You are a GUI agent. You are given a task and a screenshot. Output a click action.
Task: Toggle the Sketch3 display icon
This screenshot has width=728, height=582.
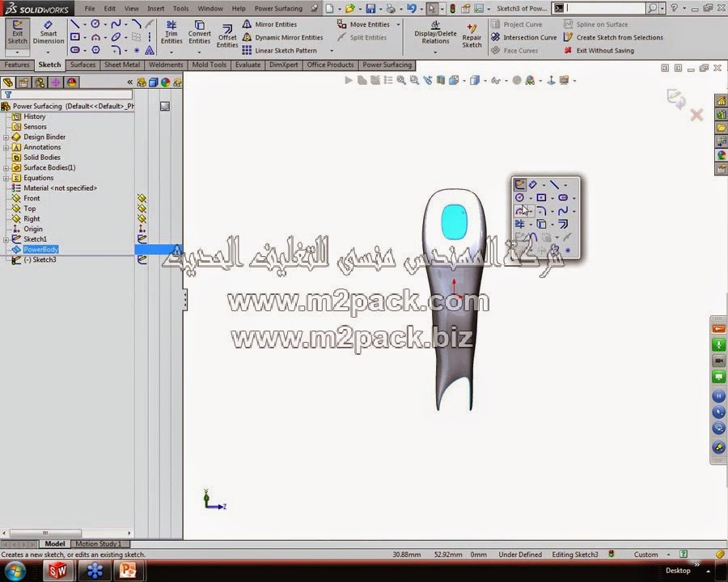[x=142, y=259]
